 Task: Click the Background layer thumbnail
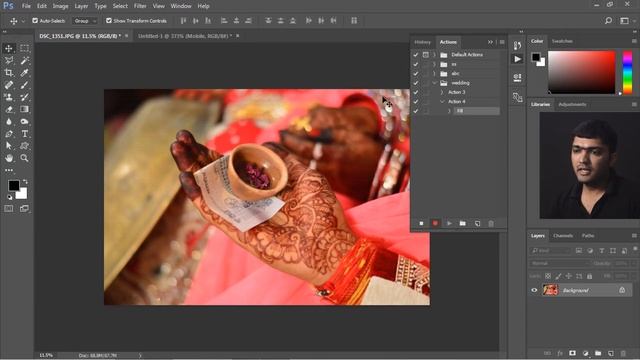click(550, 290)
